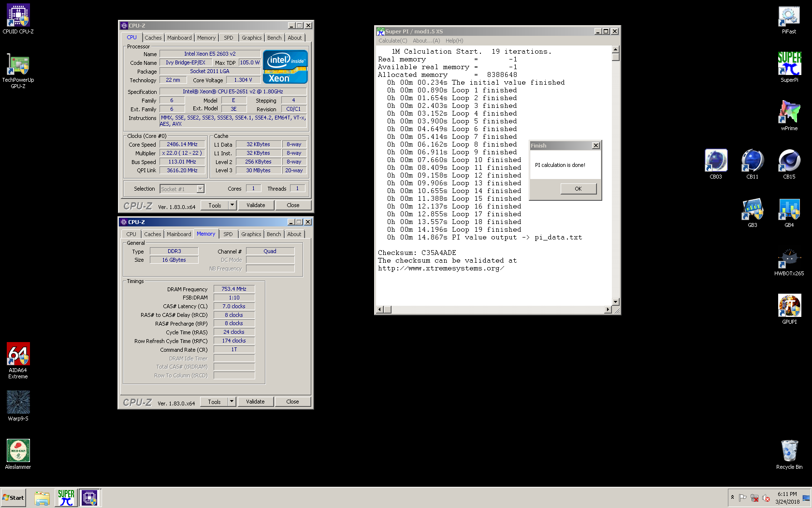
Task: Switch to Memory tab in upper CPU-Z
Action: coord(206,38)
